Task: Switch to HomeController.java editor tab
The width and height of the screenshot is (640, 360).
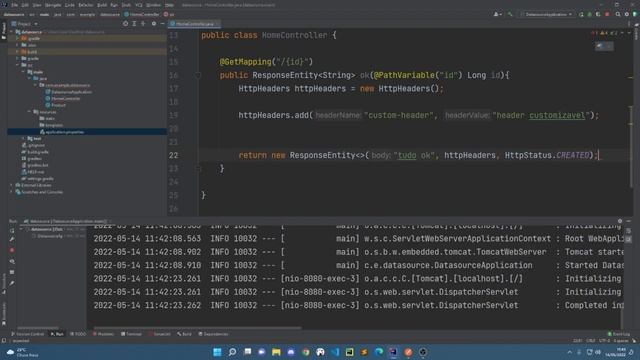Action: [x=194, y=24]
